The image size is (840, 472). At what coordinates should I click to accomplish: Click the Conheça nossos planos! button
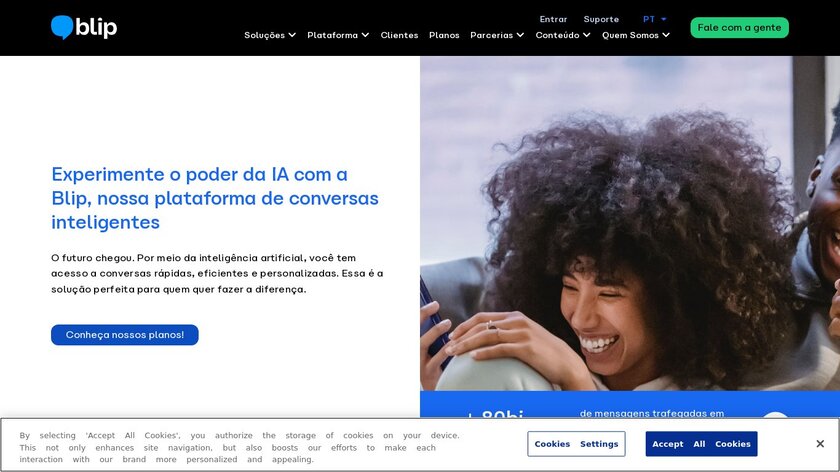pyautogui.click(x=125, y=335)
